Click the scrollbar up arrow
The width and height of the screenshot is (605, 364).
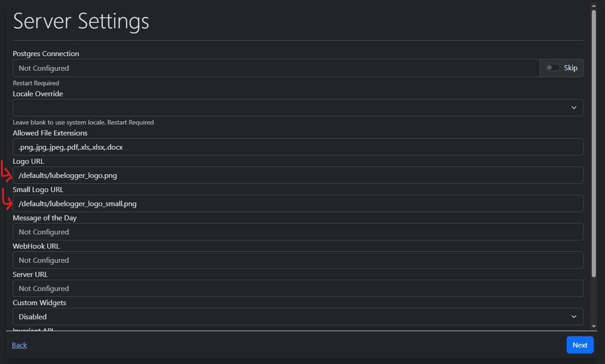tap(594, 6)
